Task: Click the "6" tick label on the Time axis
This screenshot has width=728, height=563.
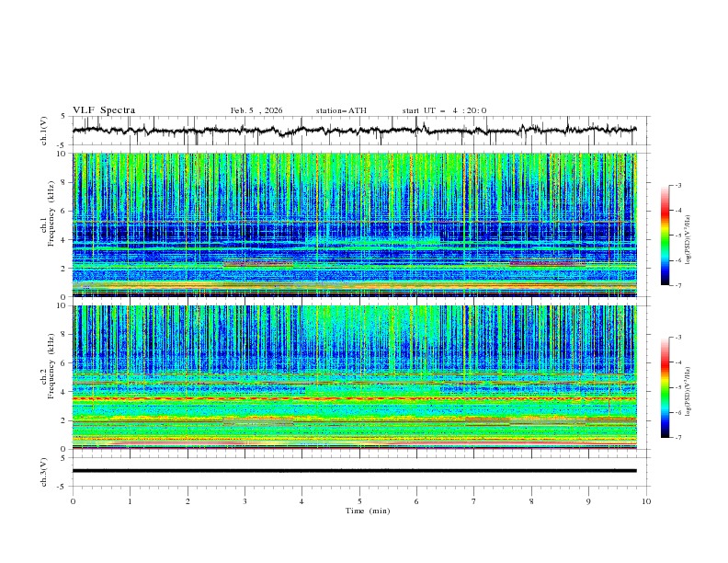Action: point(416,501)
